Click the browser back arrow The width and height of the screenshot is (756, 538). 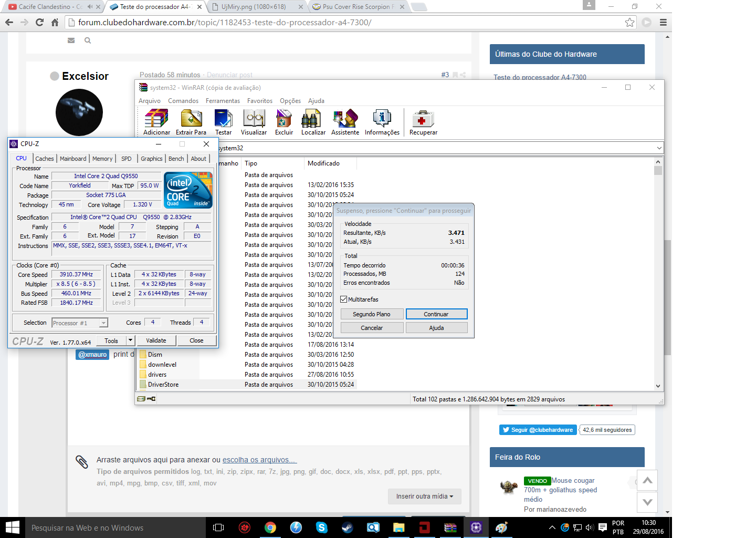coord(9,22)
